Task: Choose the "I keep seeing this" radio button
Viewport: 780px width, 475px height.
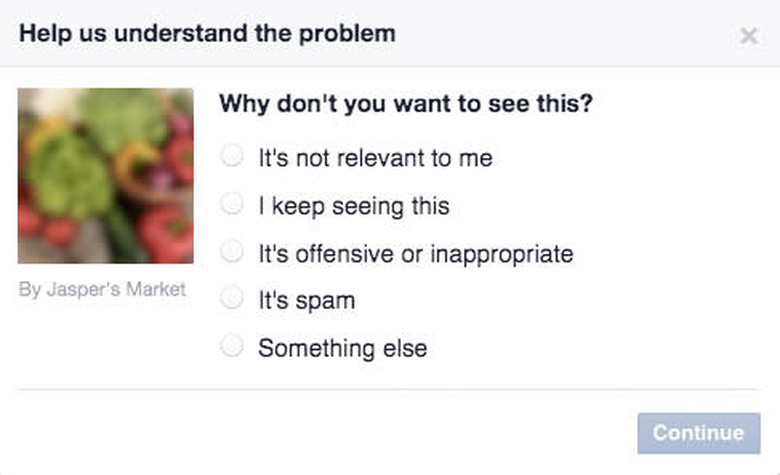Action: [232, 203]
